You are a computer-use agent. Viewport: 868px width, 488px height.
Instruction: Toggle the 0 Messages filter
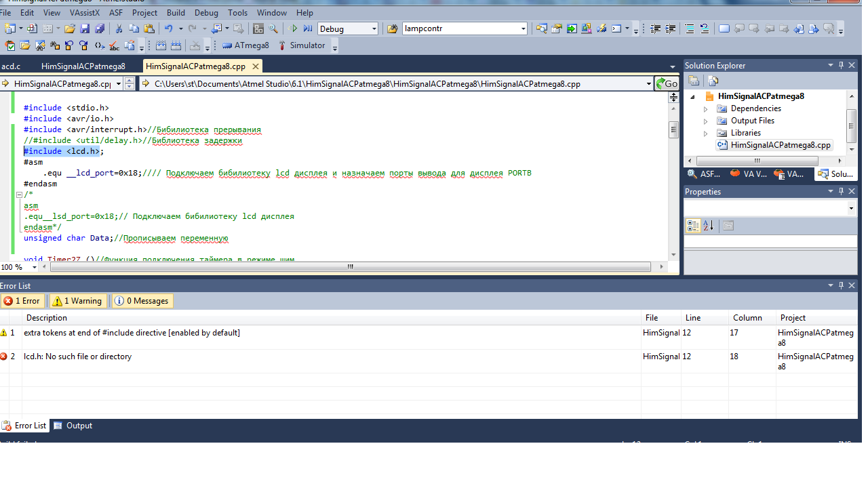click(x=142, y=301)
